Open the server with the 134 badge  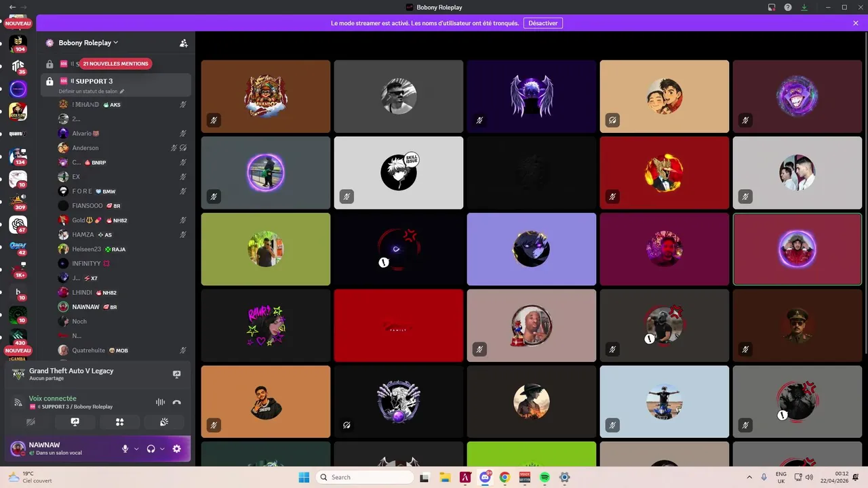(x=18, y=157)
